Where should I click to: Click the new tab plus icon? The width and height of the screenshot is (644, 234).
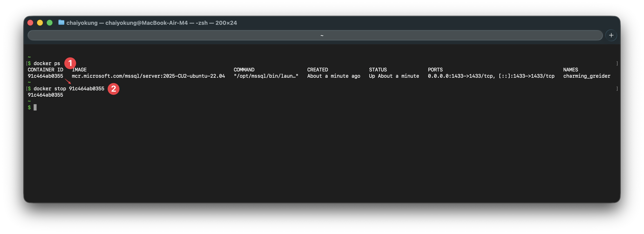click(611, 35)
